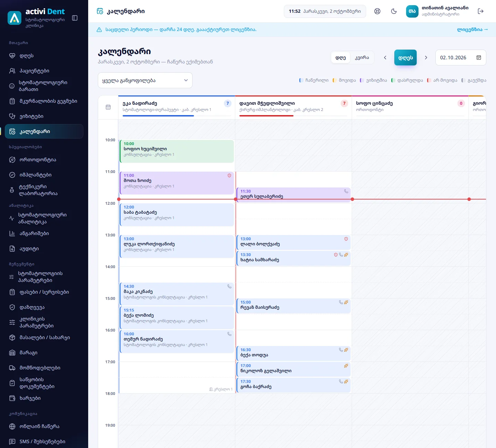The width and height of the screenshot is (496, 448).
Task: Click the სტომატოლოგიური ანალიტიკა pulse icon
Action: (x=12, y=218)
